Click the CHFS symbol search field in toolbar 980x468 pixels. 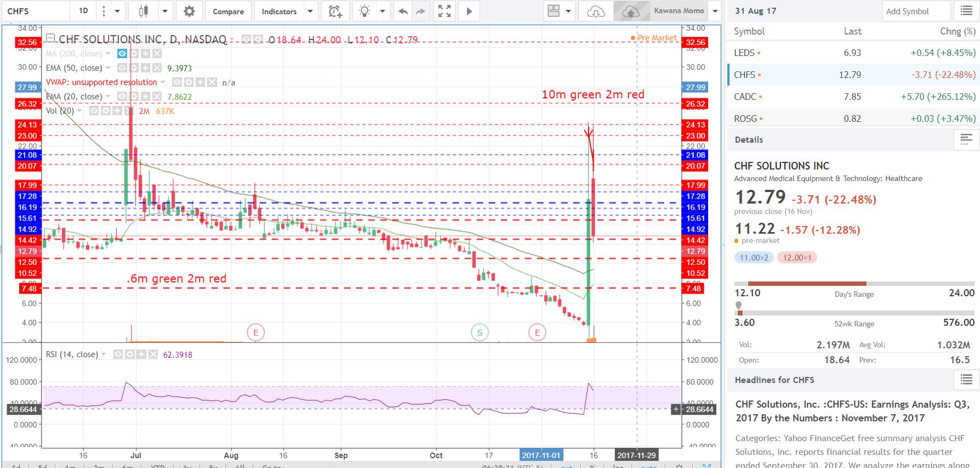[36, 11]
